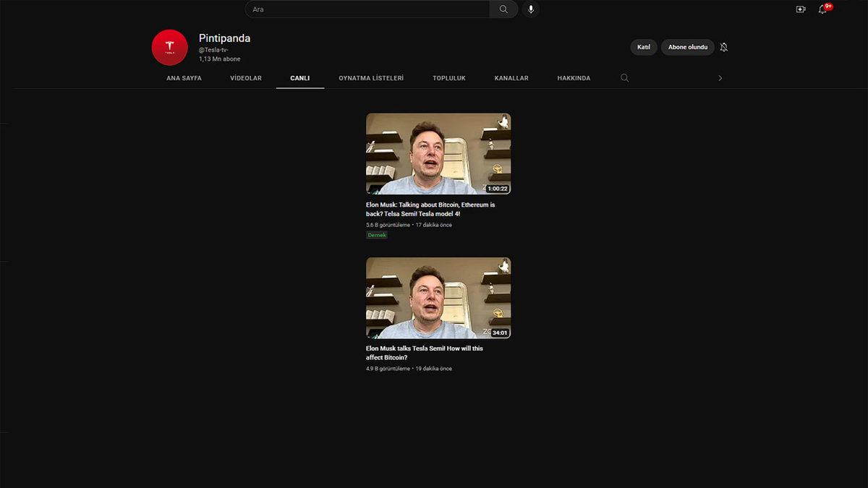Open the create video icon

point(800,9)
